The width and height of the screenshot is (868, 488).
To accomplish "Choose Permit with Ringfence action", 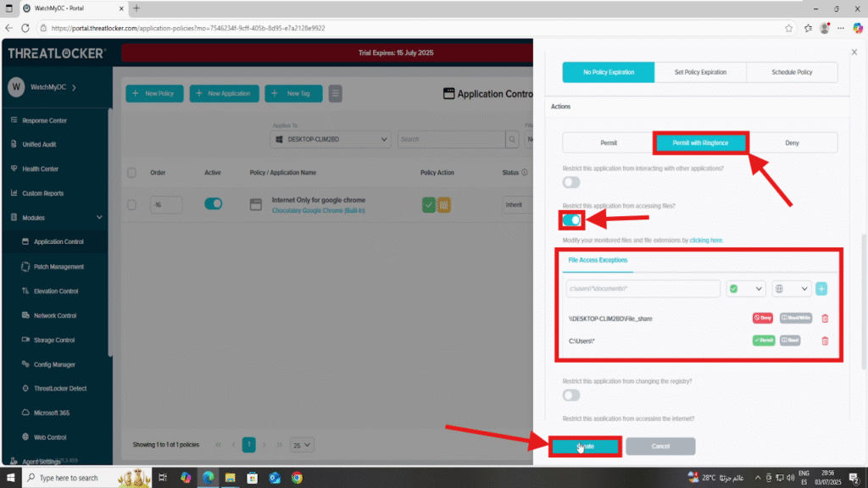I will pyautogui.click(x=700, y=142).
